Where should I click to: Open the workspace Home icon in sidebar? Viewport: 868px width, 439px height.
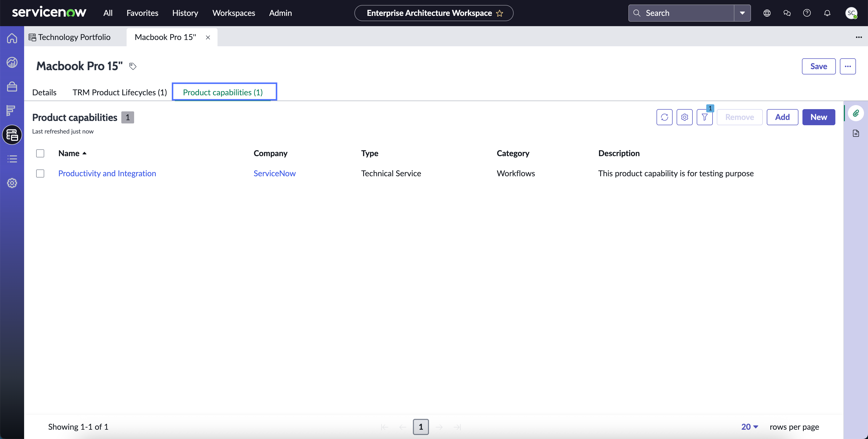point(12,38)
